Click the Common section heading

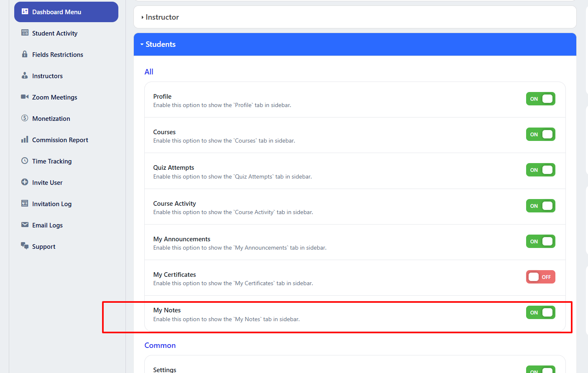coord(160,345)
